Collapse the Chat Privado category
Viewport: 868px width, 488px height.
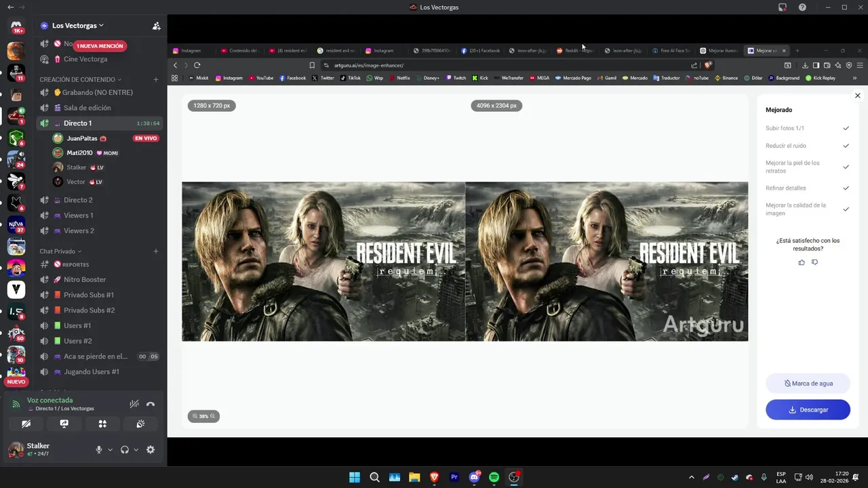[60, 251]
